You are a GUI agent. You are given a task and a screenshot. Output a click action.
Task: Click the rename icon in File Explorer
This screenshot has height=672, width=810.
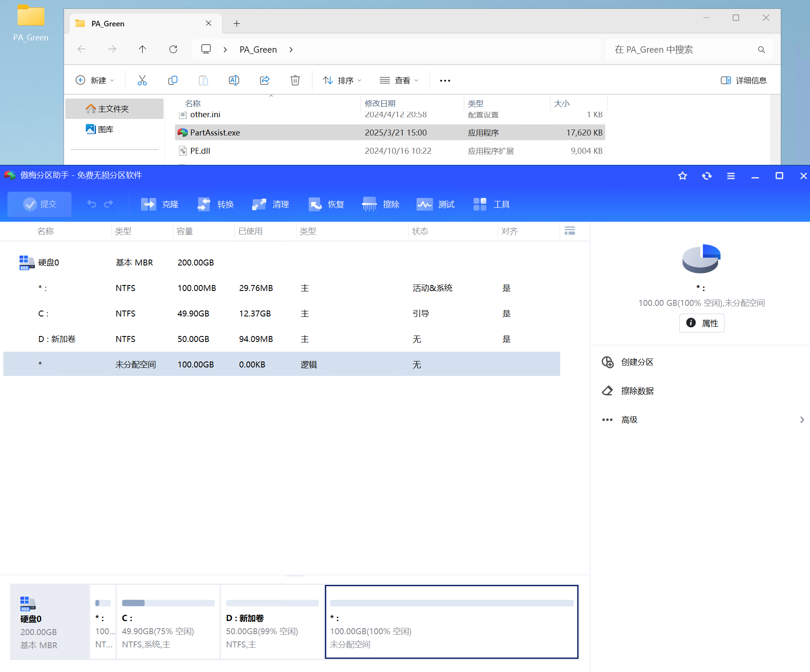234,80
